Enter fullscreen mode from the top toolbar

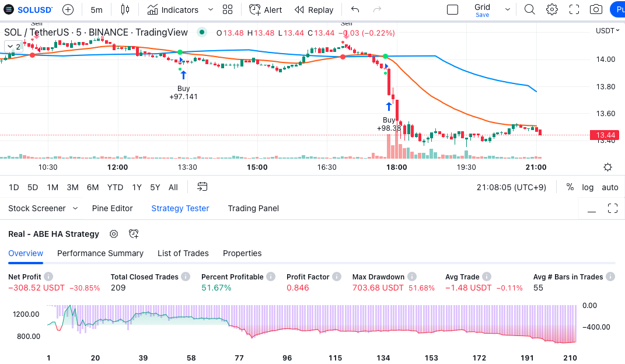pos(574,9)
